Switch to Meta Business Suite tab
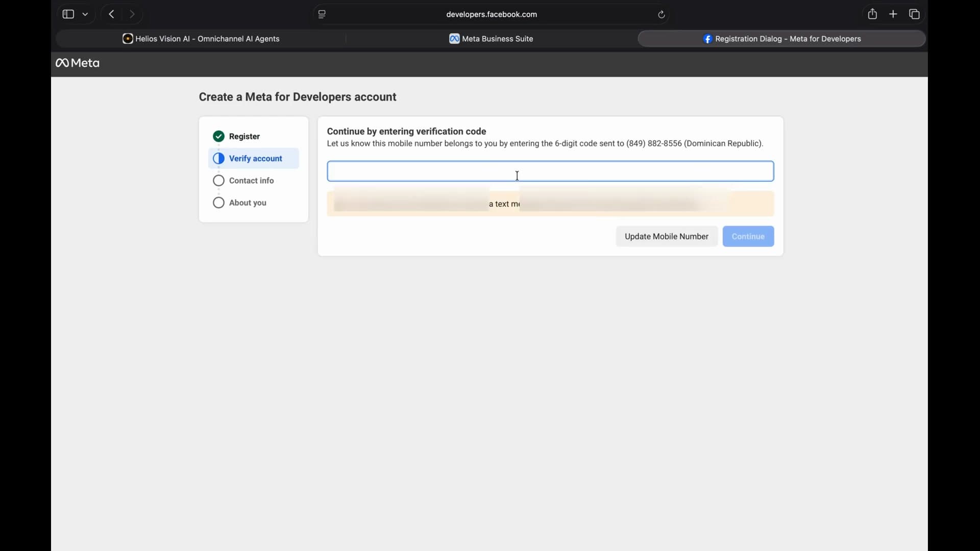Viewport: 980px width, 551px height. (x=492, y=39)
